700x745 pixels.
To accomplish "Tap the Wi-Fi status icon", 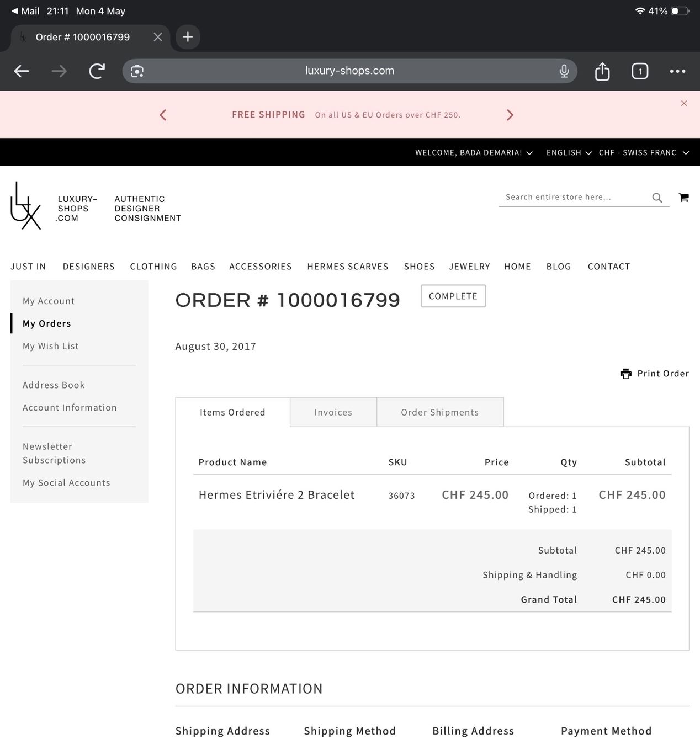I will [x=640, y=11].
